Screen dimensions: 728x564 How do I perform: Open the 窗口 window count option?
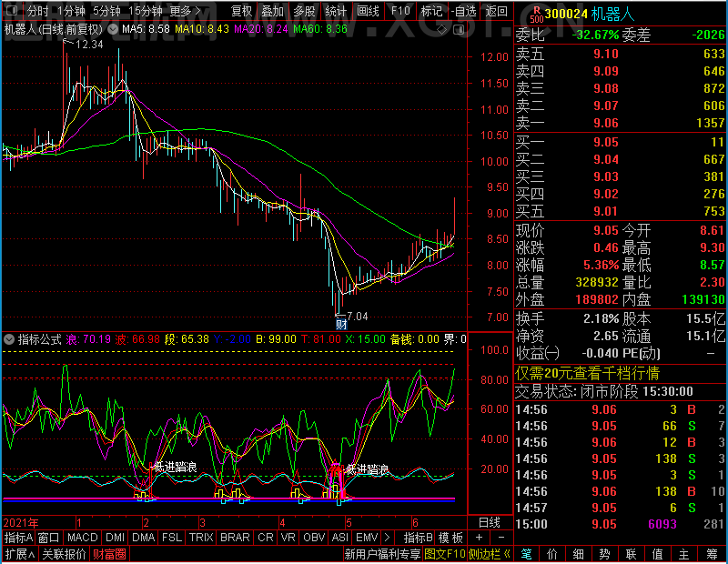point(49,538)
